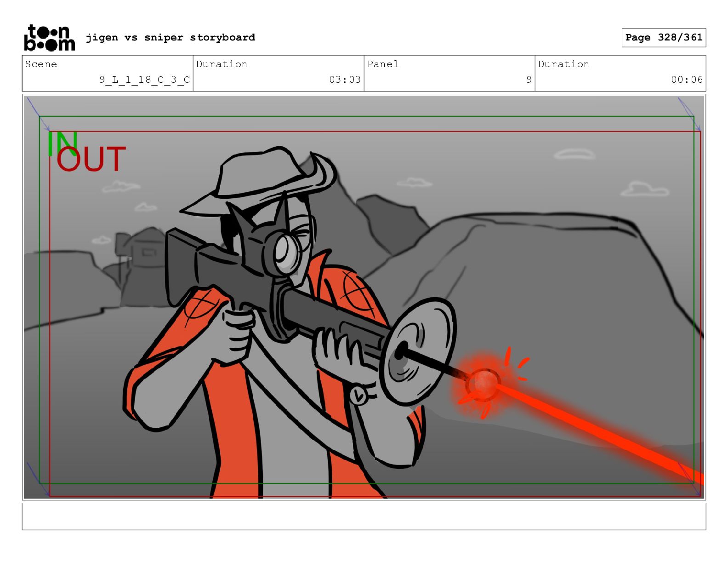Click the Duration label above 03:03
Image resolution: width=728 pixels, height=563 pixels.
222,64
